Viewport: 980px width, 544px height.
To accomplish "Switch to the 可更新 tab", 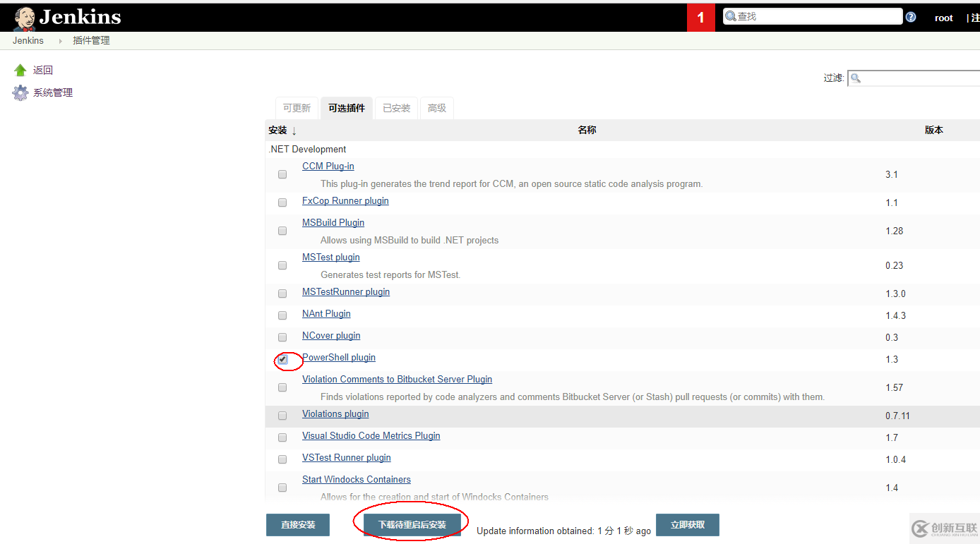I will 297,107.
